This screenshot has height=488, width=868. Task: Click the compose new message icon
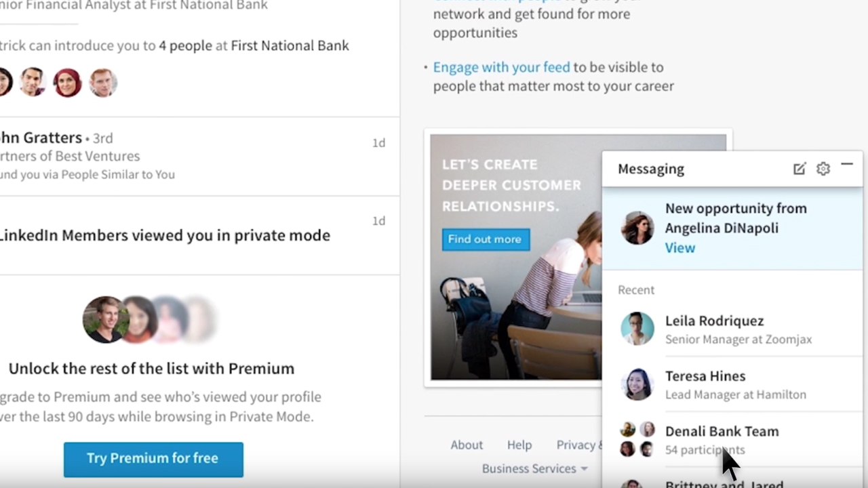[800, 169]
